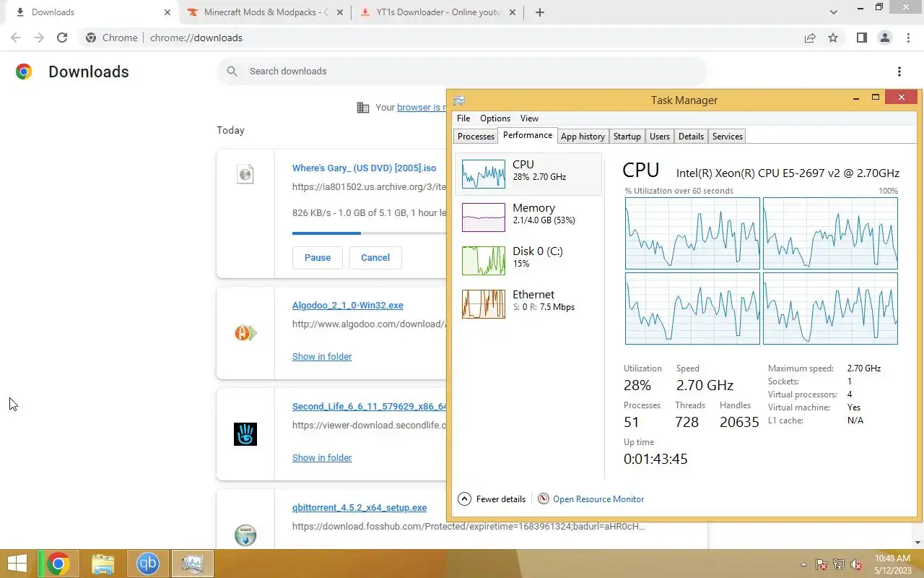Click the Where's Gary ISO file icon

pos(245,174)
